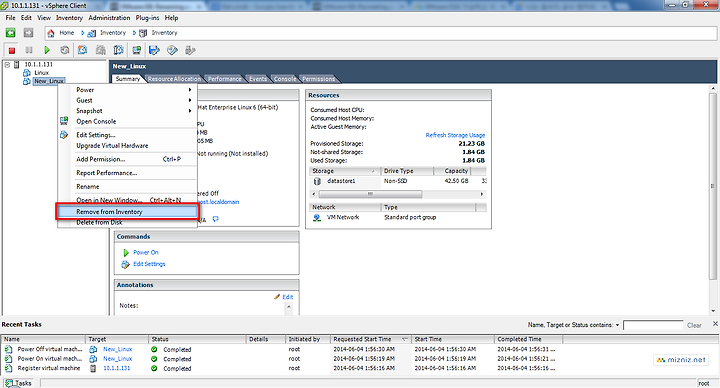Open the Snapshot Manager toolbar icon
This screenshot has height=388, width=720.
click(118, 50)
